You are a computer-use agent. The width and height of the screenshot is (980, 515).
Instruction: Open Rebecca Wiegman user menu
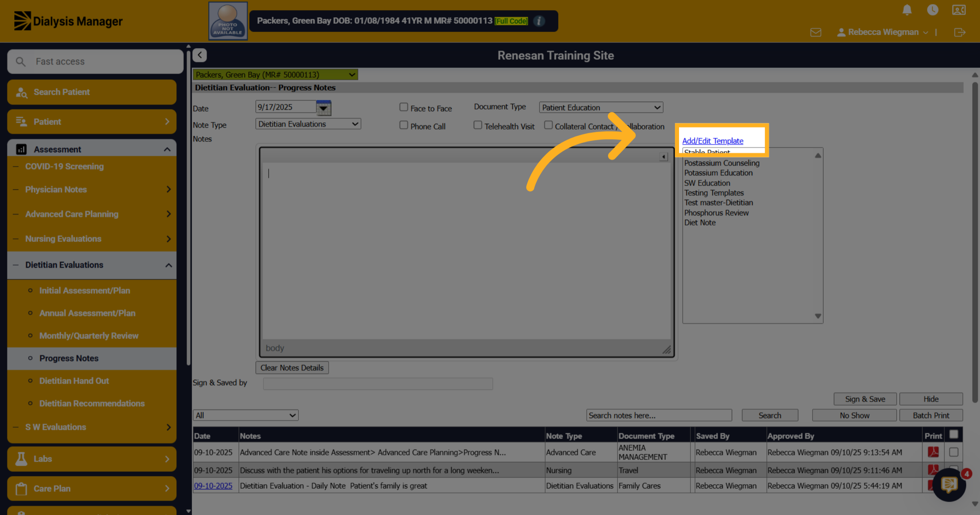[883, 32]
